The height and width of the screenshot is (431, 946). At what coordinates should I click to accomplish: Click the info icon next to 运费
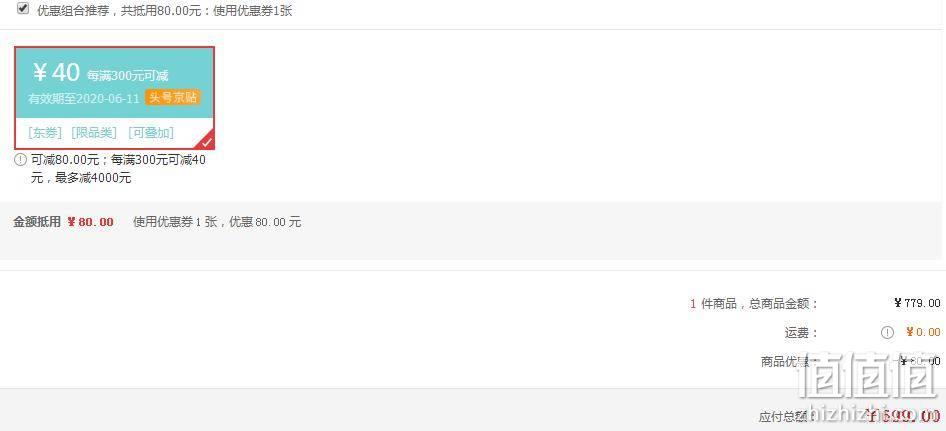click(x=887, y=332)
